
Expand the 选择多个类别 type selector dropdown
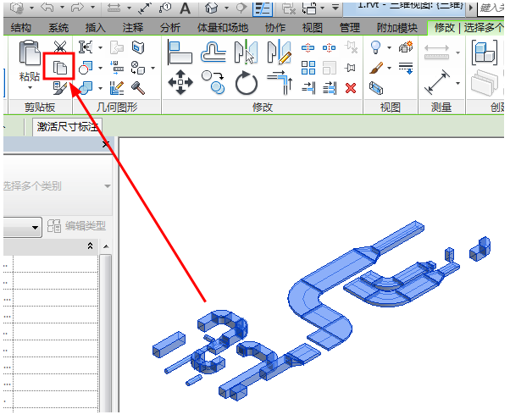point(107,186)
